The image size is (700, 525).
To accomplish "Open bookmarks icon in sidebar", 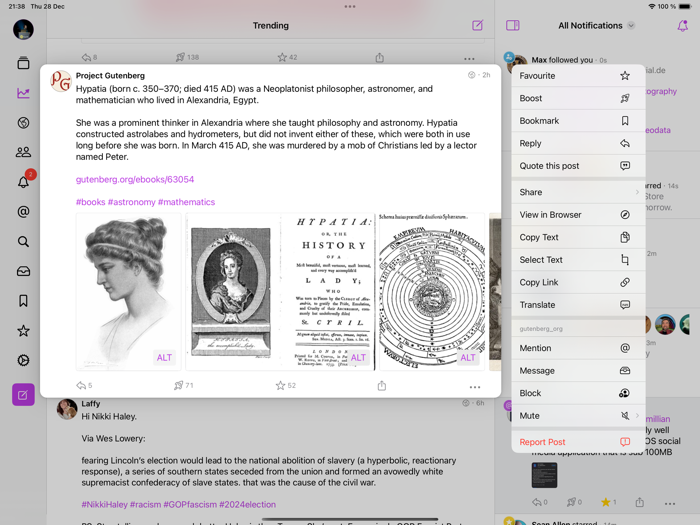I will click(x=23, y=301).
